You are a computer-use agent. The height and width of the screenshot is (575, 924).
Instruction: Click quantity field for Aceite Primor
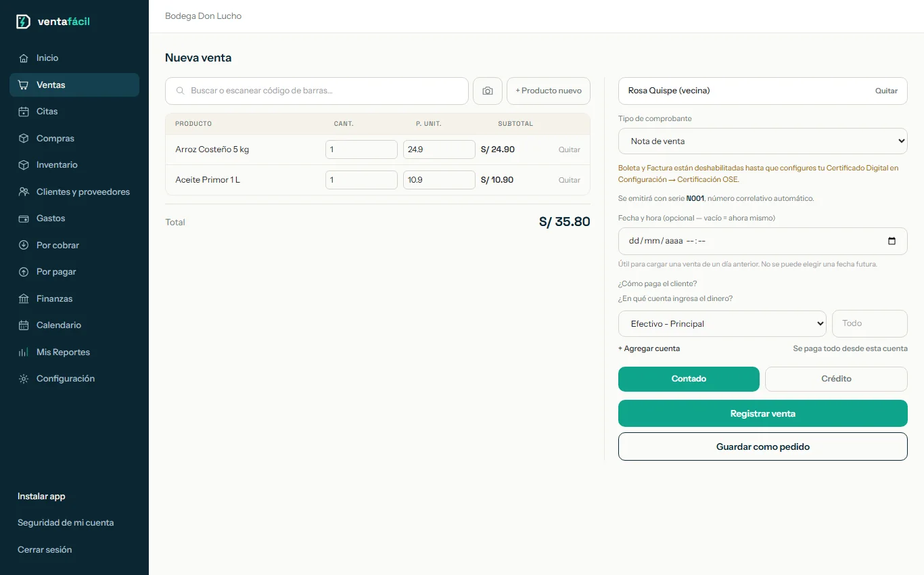click(361, 180)
